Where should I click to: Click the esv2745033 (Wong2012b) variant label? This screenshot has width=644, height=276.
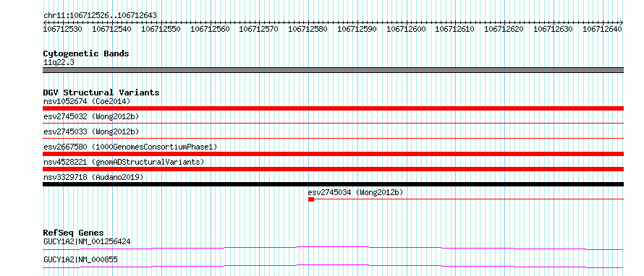pyautogui.click(x=91, y=131)
